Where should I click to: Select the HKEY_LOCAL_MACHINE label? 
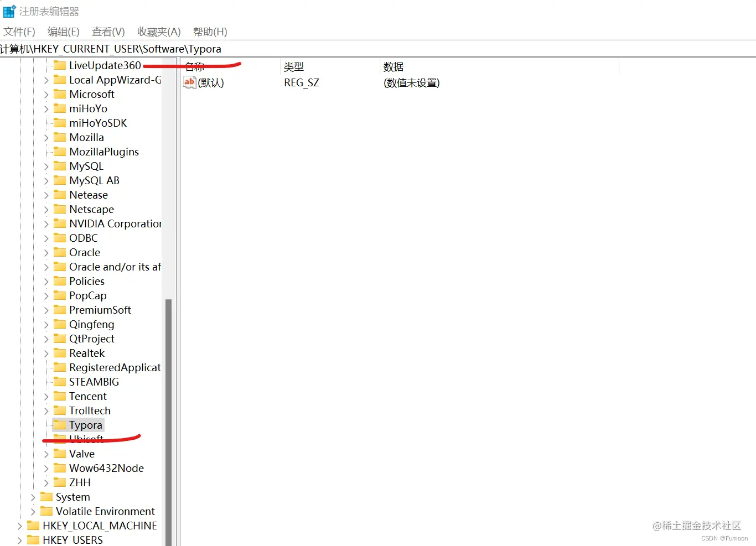(100, 526)
